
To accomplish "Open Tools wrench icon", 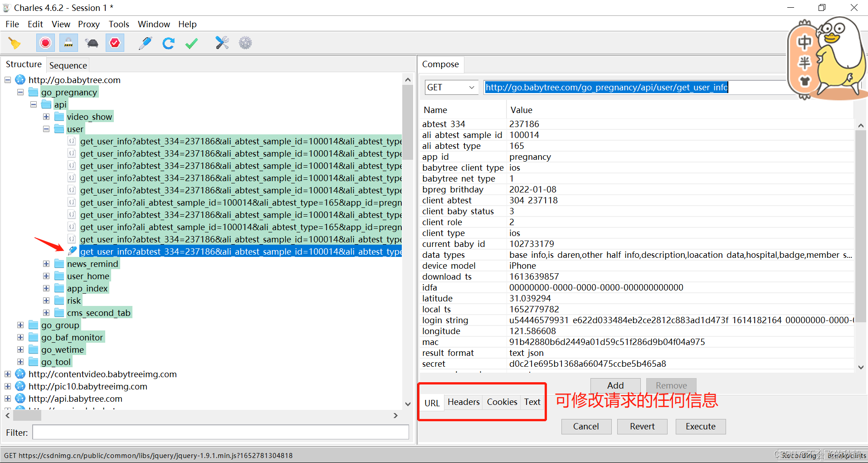I will pos(222,43).
